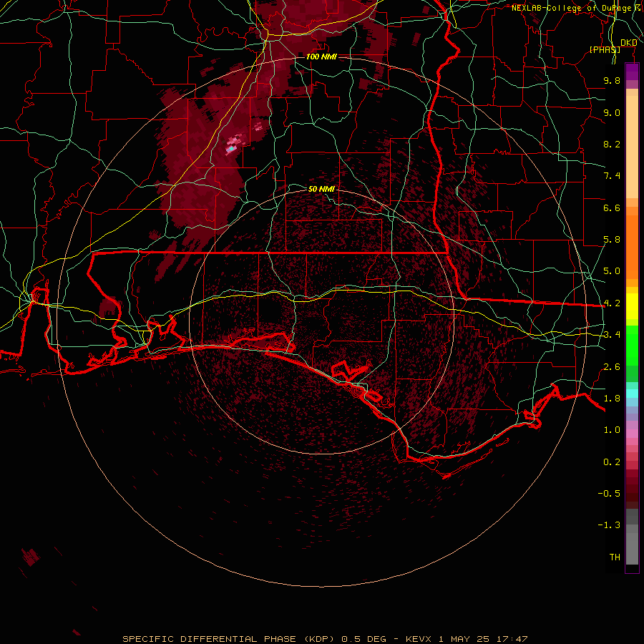The width and height of the screenshot is (644, 644).
Task: Select the purple top band of the scale
Action: [x=632, y=72]
